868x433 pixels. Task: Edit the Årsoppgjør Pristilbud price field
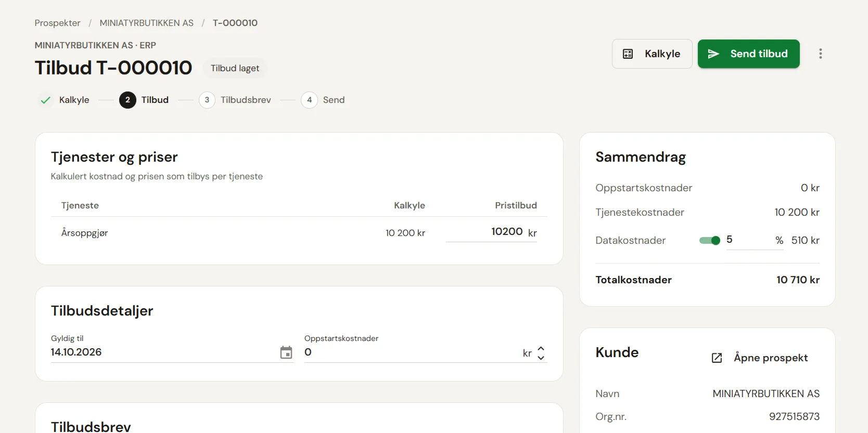click(x=491, y=232)
